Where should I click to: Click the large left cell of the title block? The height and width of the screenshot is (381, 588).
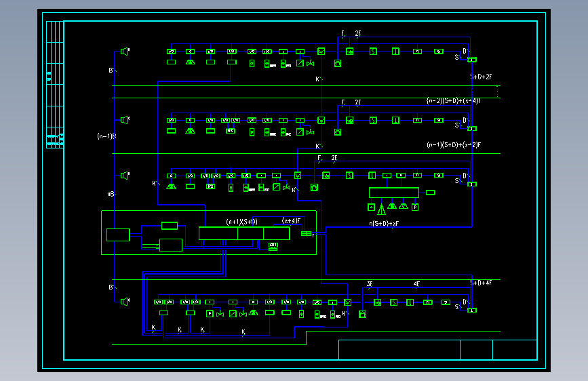click(x=399, y=350)
